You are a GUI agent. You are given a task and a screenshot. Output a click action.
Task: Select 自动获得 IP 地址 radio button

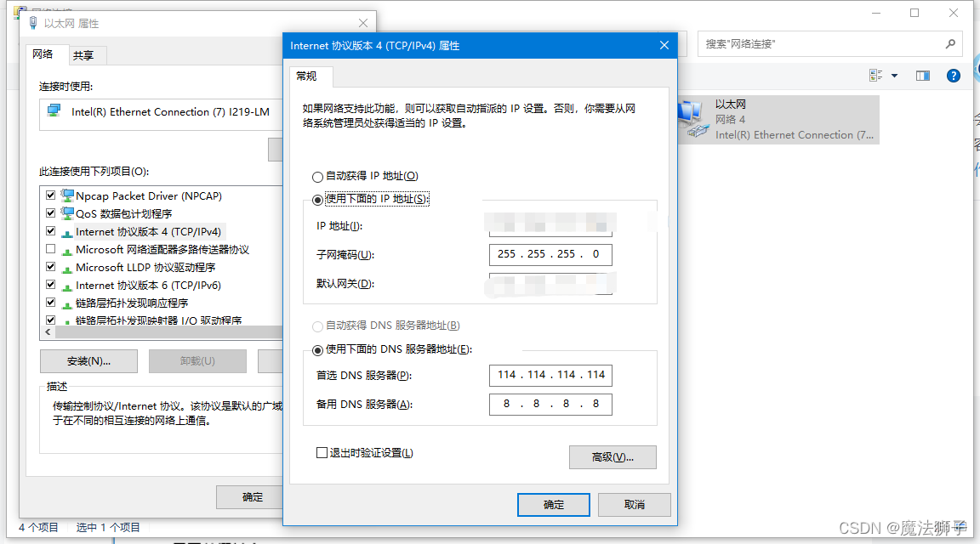[x=318, y=176]
